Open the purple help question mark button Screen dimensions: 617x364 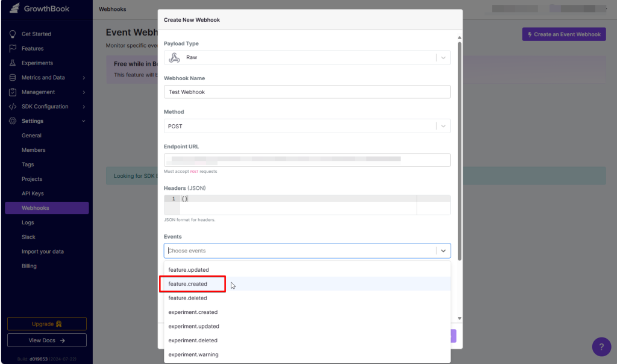(601, 347)
